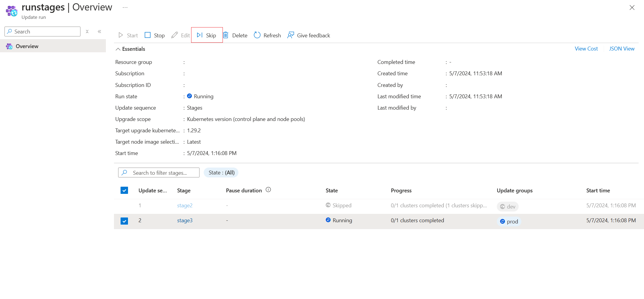This screenshot has width=644, height=299.
Task: Toggle the select-all stages checkbox
Action: click(x=124, y=190)
